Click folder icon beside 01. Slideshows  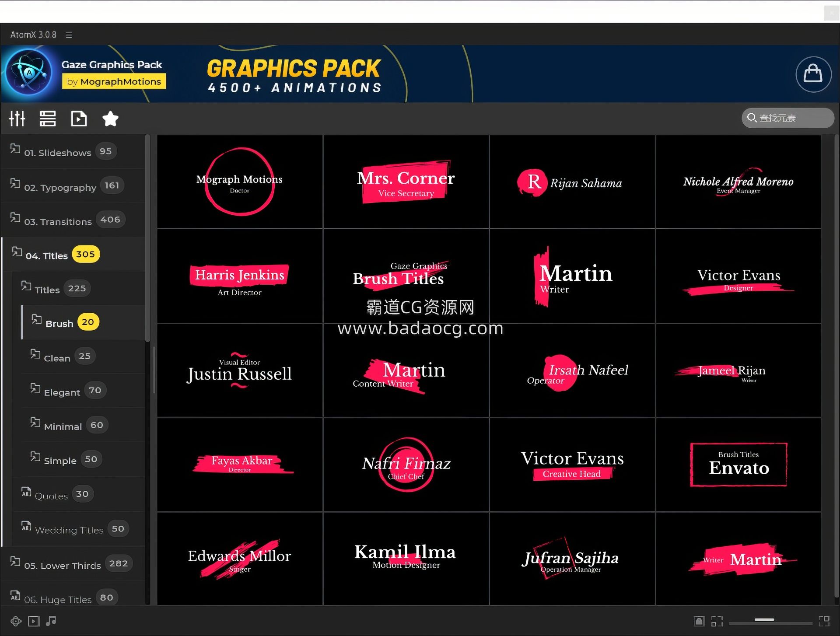[x=15, y=149]
